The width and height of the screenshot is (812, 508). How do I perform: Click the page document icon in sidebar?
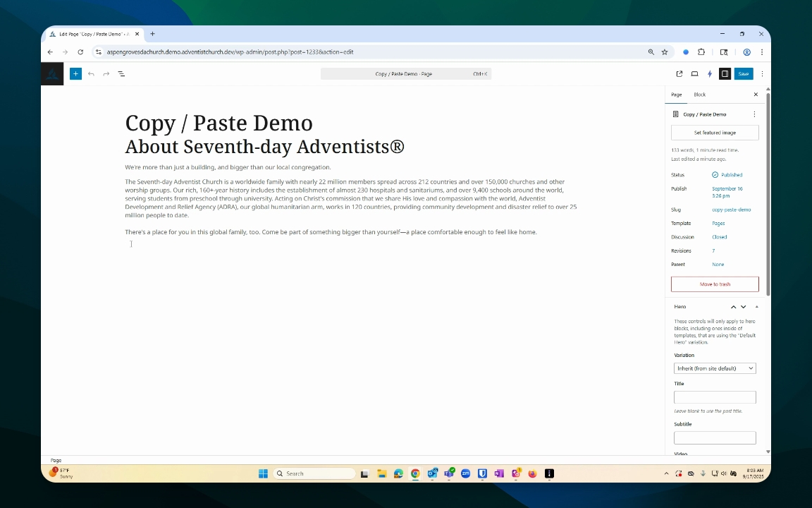pos(675,114)
